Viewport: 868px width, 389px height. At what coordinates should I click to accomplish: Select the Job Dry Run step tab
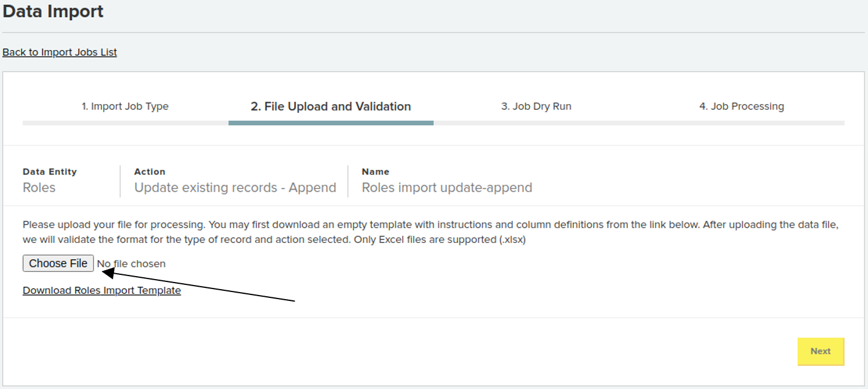click(x=536, y=106)
